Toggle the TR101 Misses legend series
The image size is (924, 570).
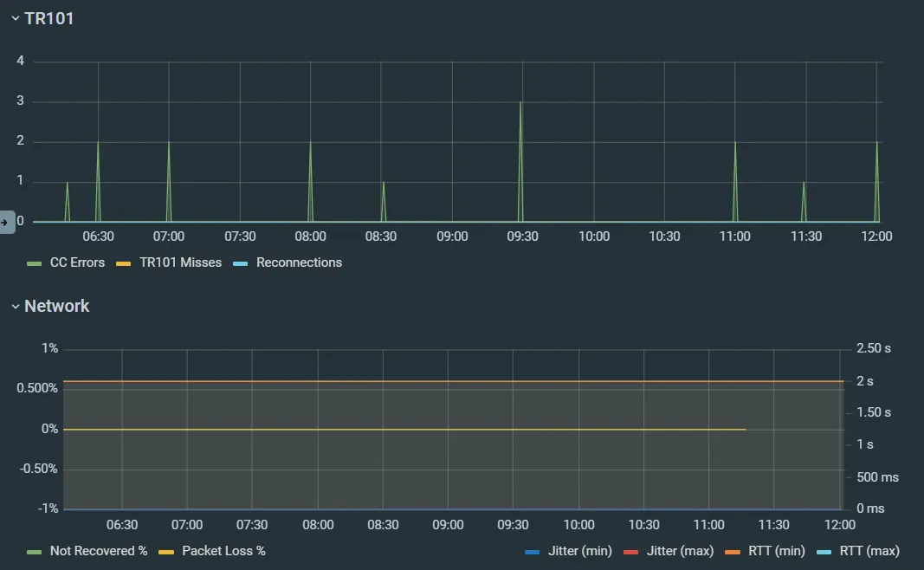pos(180,262)
